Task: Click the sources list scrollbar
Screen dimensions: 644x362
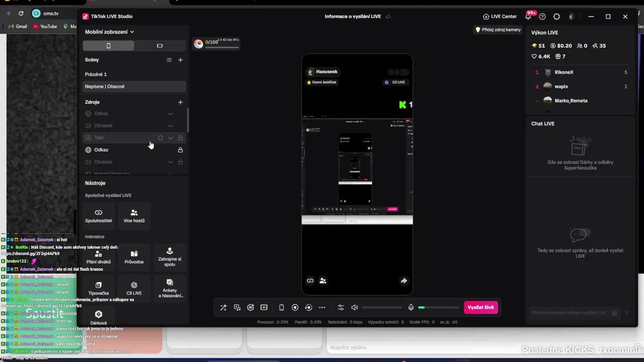Action: click(x=188, y=121)
